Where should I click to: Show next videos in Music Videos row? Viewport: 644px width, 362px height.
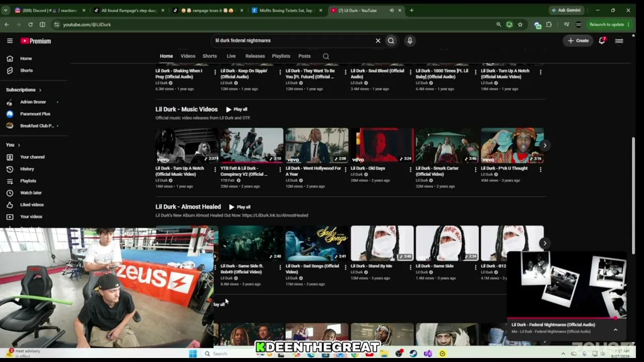pyautogui.click(x=544, y=145)
